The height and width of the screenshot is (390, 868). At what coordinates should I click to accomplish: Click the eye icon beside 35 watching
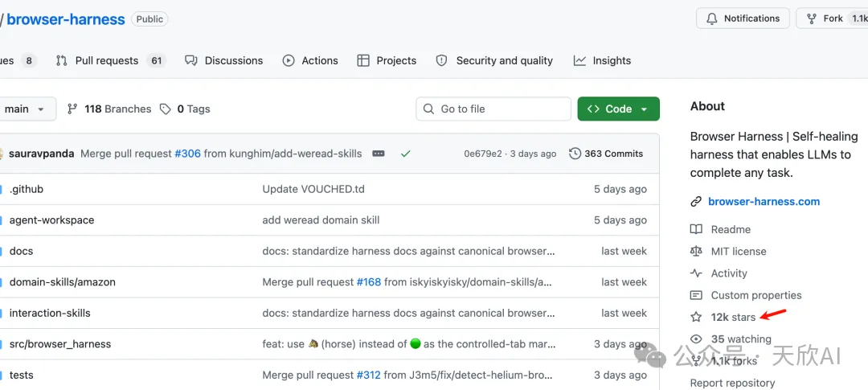point(696,339)
